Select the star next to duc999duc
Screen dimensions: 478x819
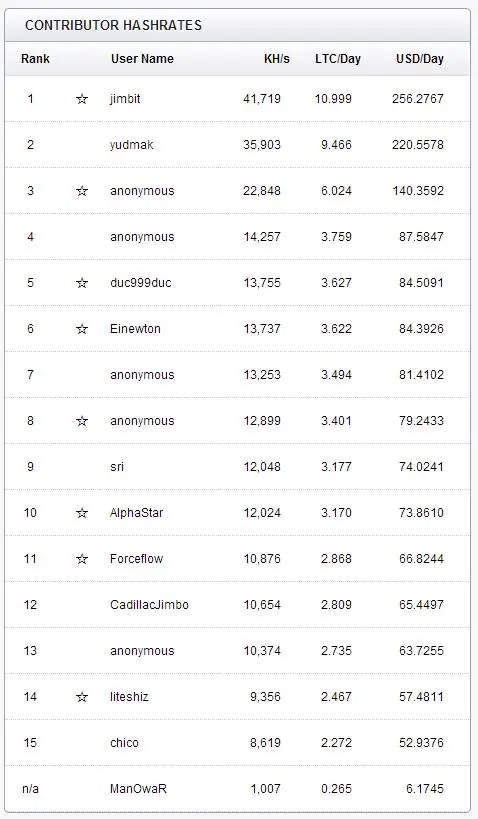82,283
